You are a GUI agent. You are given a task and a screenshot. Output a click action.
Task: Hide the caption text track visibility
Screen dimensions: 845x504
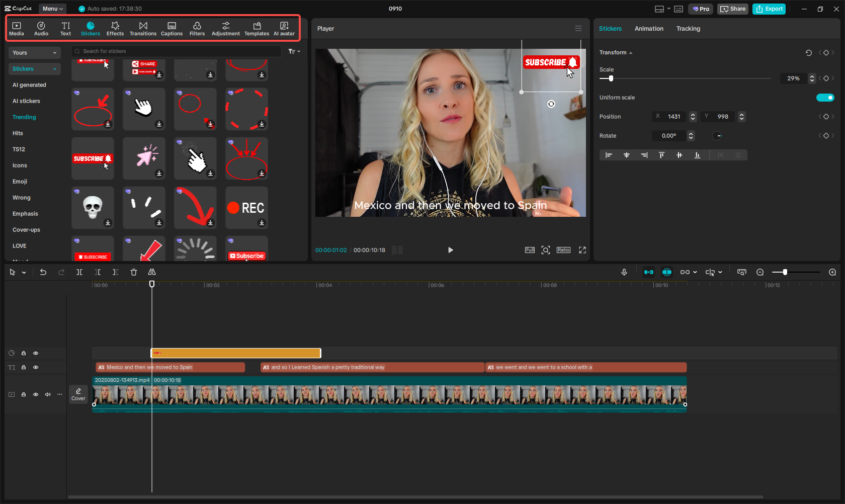(x=36, y=367)
